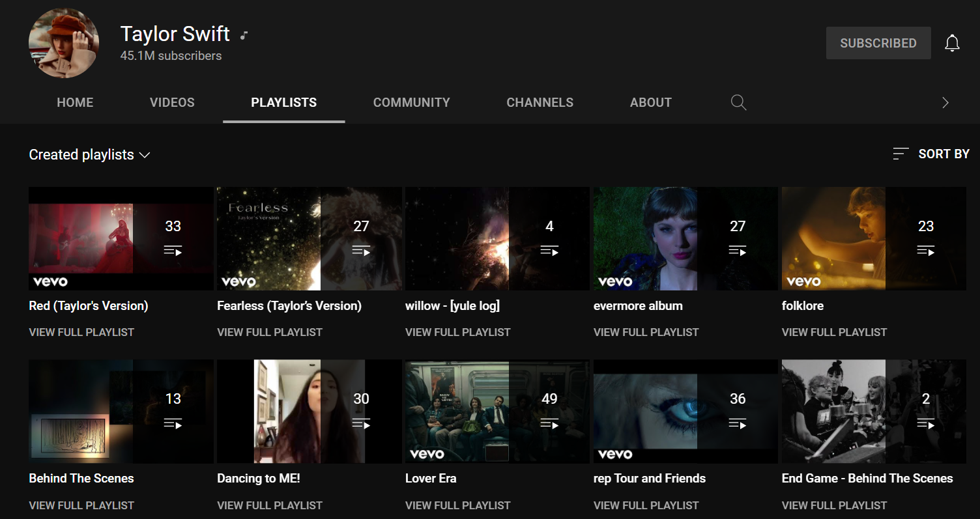Screen dimensions: 980x519
Task: View full playlist for Red (Taylor's Version)
Action: click(81, 332)
